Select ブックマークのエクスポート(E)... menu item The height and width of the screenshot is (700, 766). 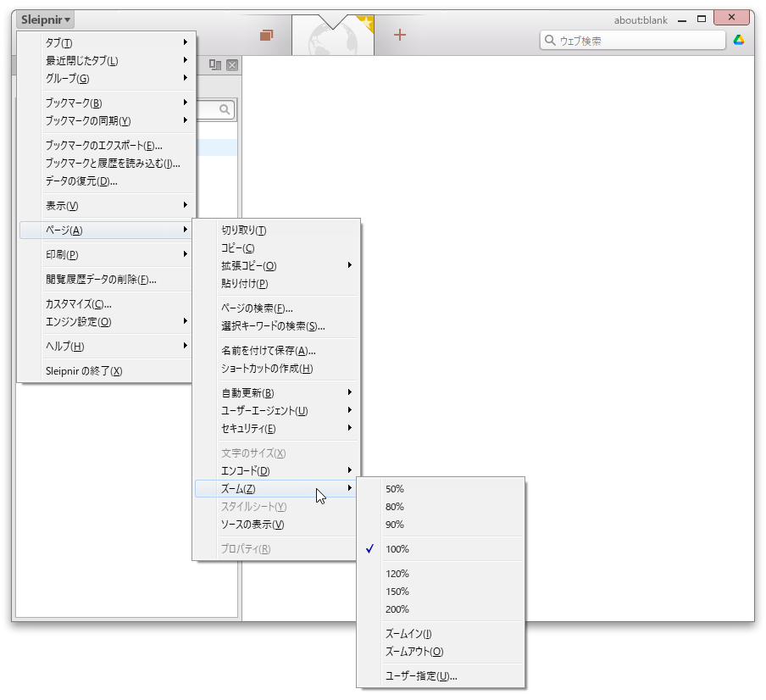(107, 146)
